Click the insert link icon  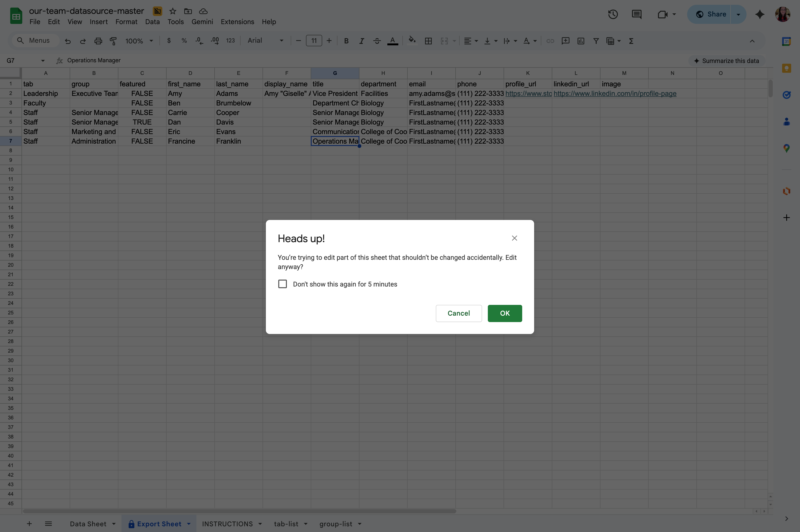click(550, 41)
